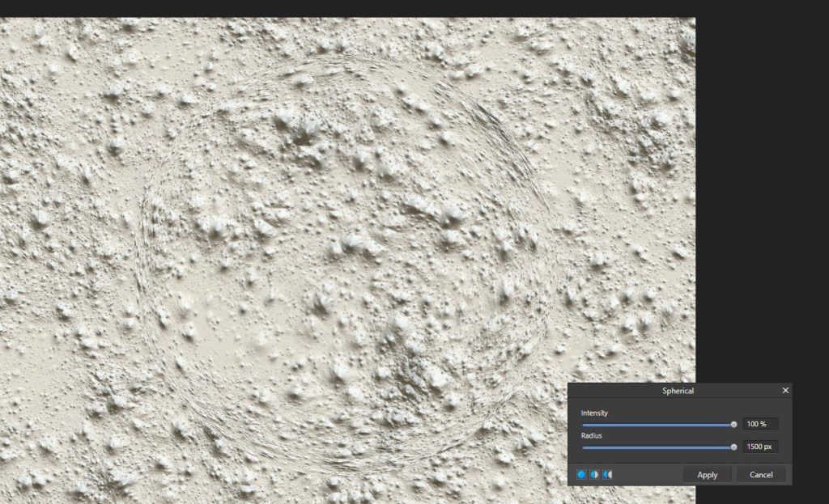Viewport: 829px width, 504px height.
Task: Click the left end of Intensity track
Action: [x=584, y=425]
